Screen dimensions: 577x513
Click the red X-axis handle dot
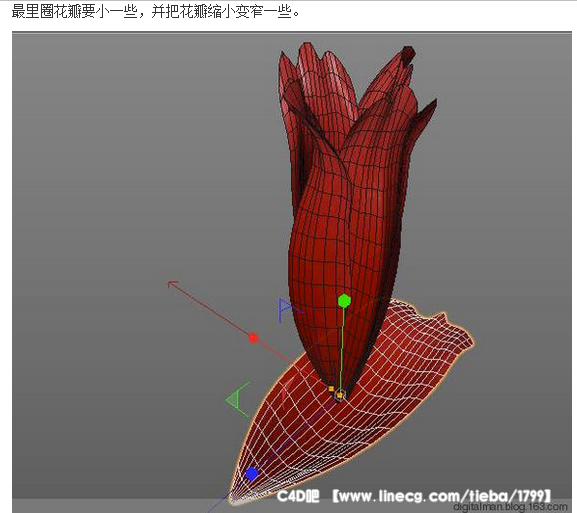pyautogui.click(x=253, y=338)
